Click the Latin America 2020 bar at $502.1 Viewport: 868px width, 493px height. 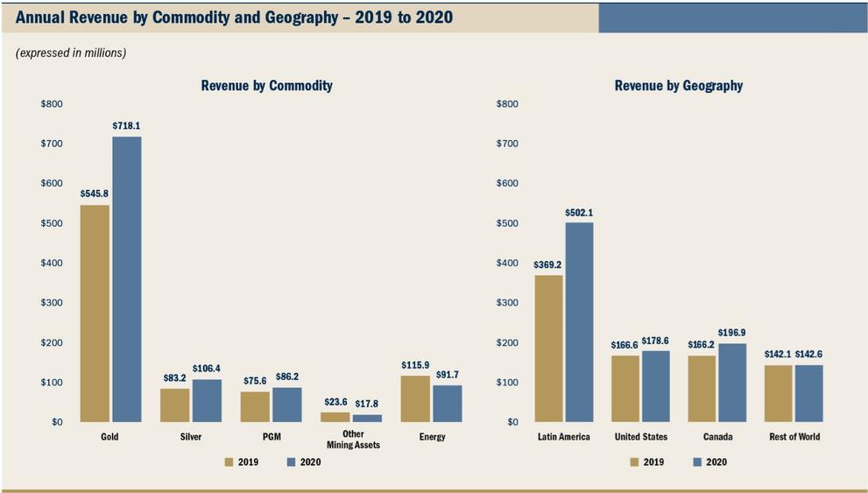coord(579,322)
